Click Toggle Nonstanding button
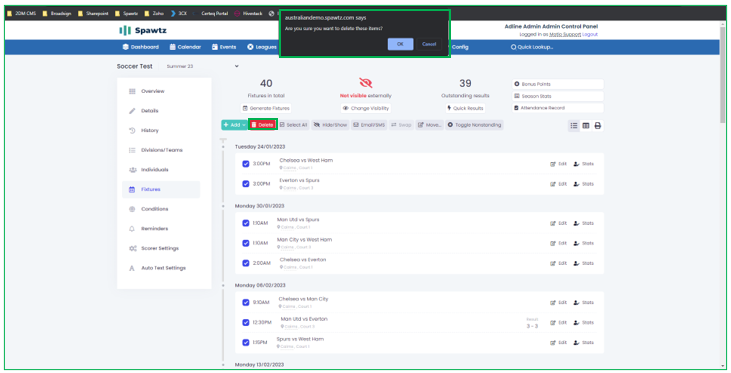731x373 pixels. (474, 124)
